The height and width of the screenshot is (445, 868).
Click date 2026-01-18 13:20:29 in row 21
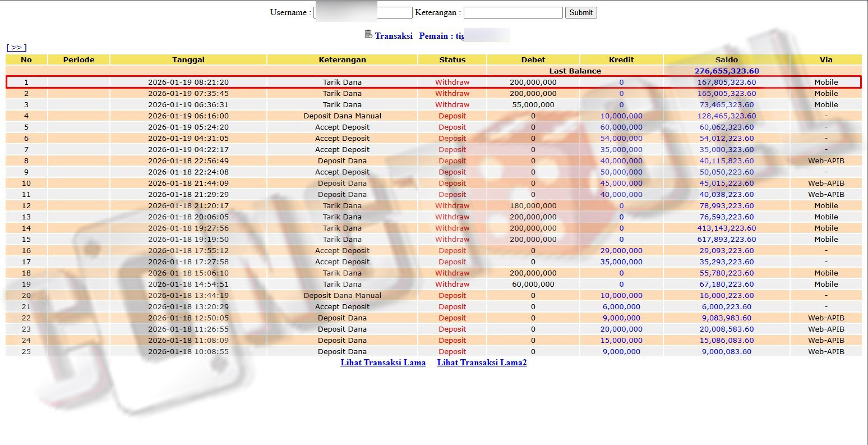[x=188, y=306]
